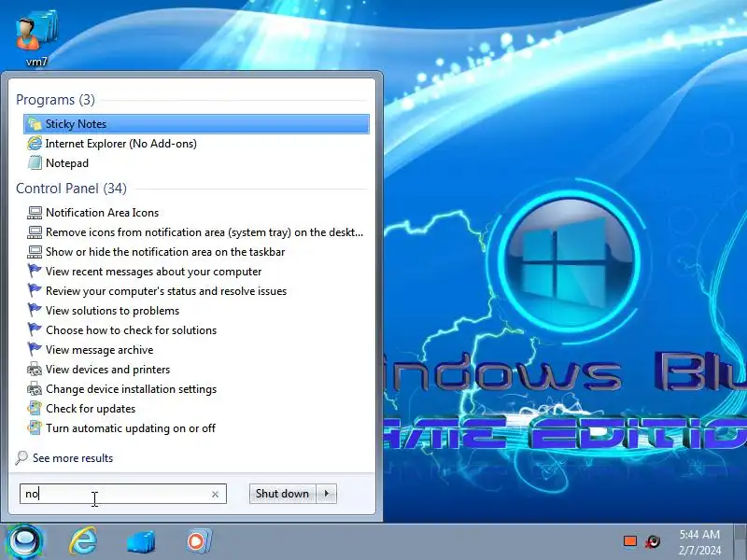Click Check for updates
This screenshot has height=560, width=747.
pos(196,408)
